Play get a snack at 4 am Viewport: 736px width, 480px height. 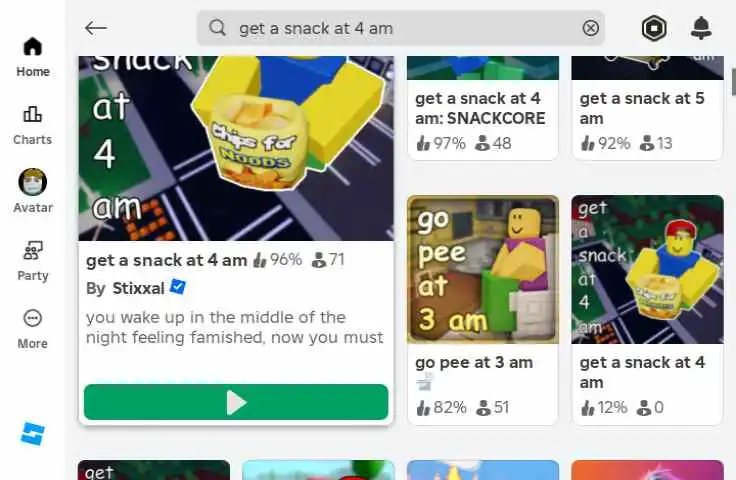point(236,402)
